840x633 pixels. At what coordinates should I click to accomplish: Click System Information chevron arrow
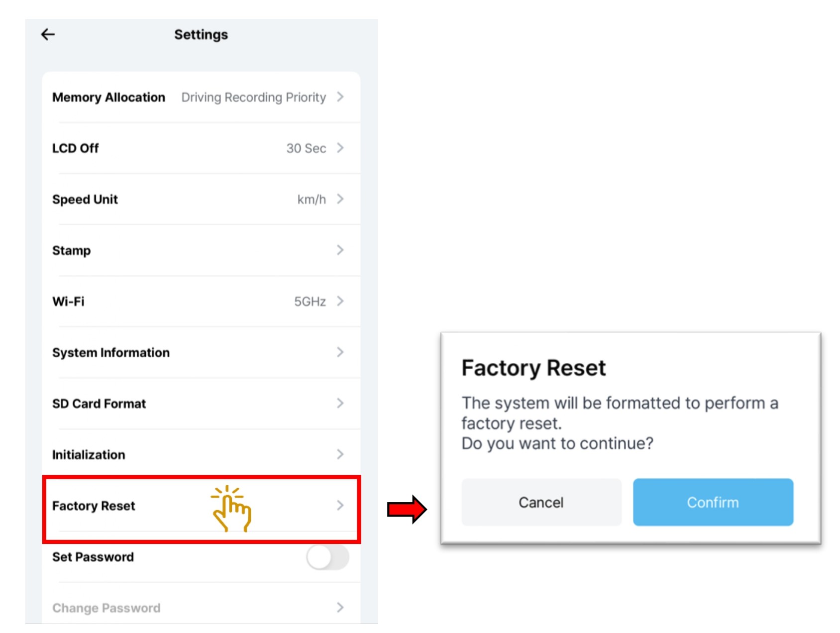pos(340,352)
